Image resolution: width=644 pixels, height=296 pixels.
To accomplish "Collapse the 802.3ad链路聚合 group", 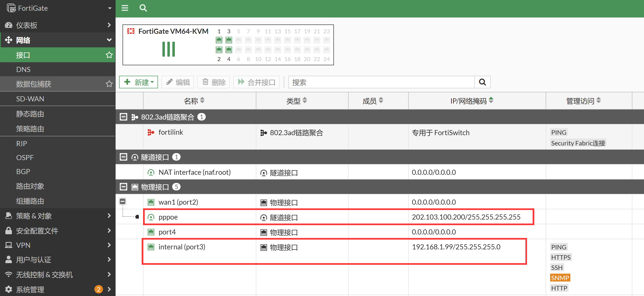I will coord(123,117).
